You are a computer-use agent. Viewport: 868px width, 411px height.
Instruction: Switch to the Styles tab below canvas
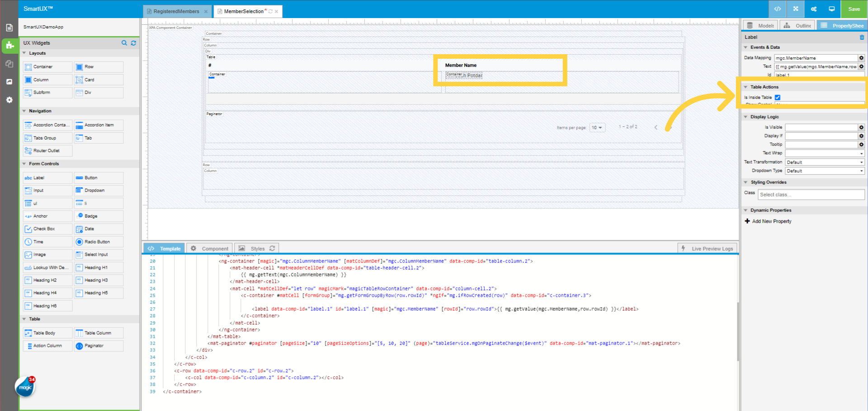coord(257,248)
